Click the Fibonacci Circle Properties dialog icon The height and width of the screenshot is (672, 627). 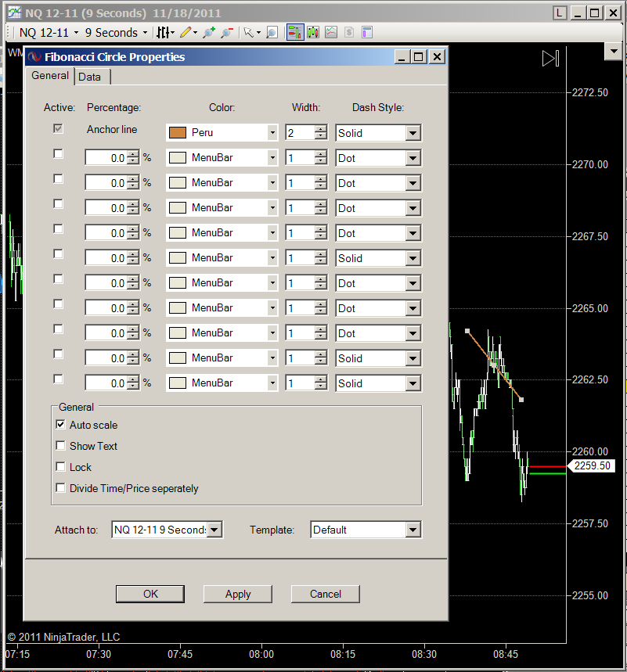(x=34, y=57)
